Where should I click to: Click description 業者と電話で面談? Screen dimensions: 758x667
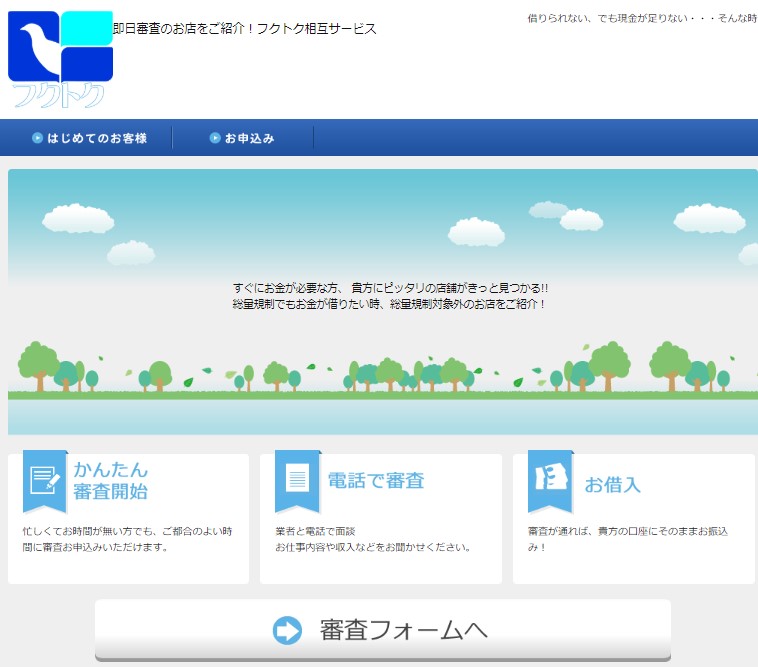pos(315,531)
